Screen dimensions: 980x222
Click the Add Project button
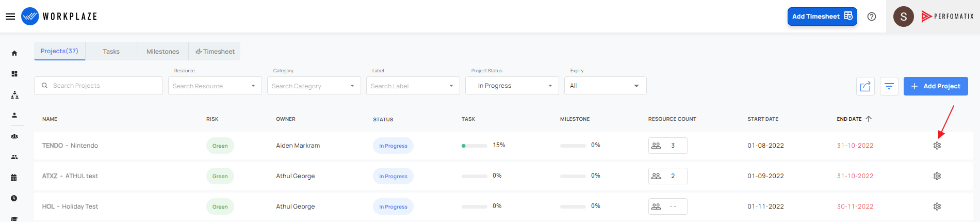click(936, 86)
